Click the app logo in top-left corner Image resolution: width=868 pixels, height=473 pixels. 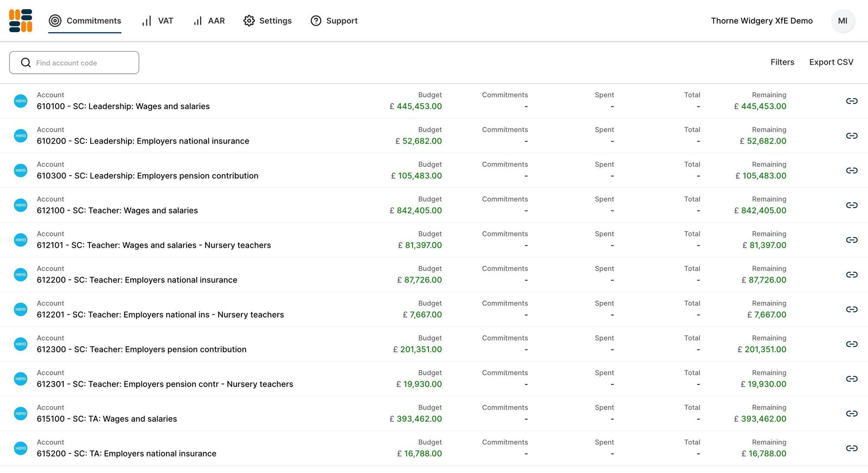20,21
